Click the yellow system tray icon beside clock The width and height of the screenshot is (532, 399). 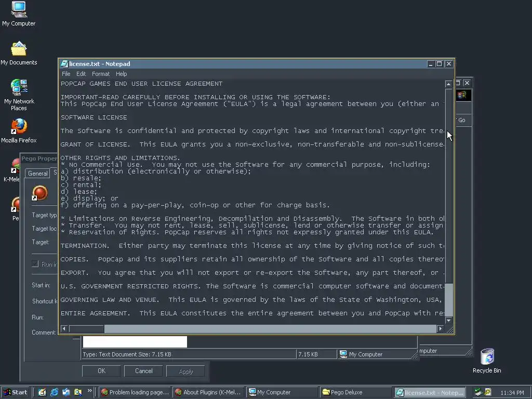coord(487,392)
